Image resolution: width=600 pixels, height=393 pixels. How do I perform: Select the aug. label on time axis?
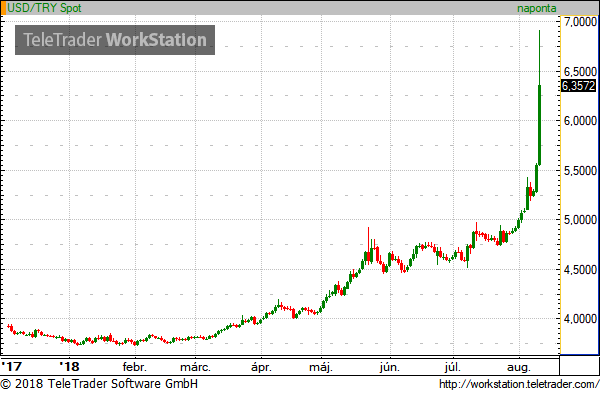(519, 367)
